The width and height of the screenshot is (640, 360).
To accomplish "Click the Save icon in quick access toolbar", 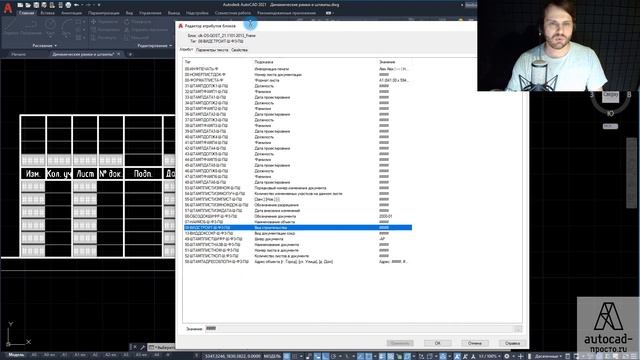I will (x=36, y=5).
